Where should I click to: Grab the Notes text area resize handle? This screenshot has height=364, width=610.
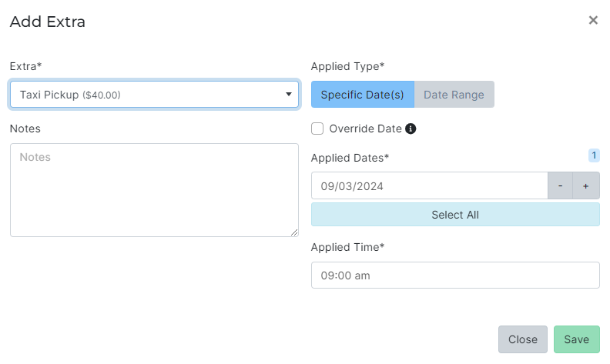[x=294, y=232]
